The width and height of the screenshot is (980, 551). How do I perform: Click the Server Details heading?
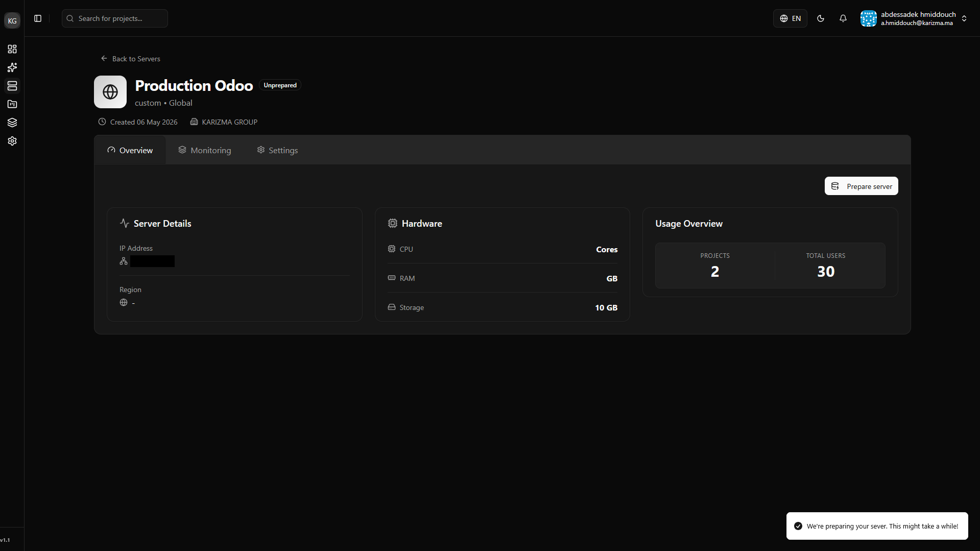click(x=162, y=224)
